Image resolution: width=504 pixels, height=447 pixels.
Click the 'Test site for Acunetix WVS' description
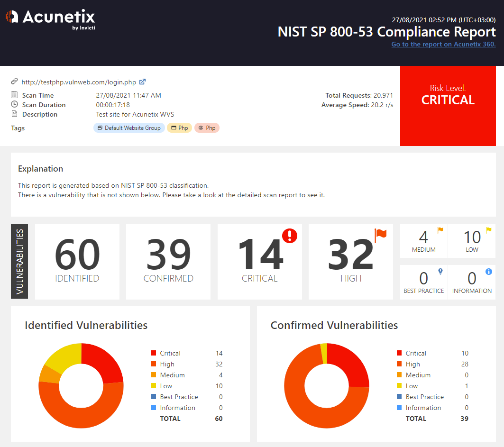(135, 114)
